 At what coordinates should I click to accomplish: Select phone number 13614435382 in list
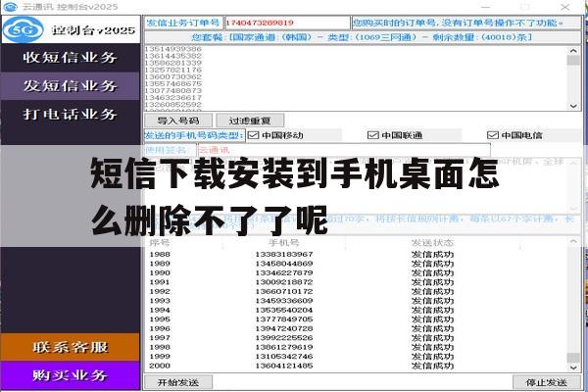pyautogui.click(x=172, y=56)
